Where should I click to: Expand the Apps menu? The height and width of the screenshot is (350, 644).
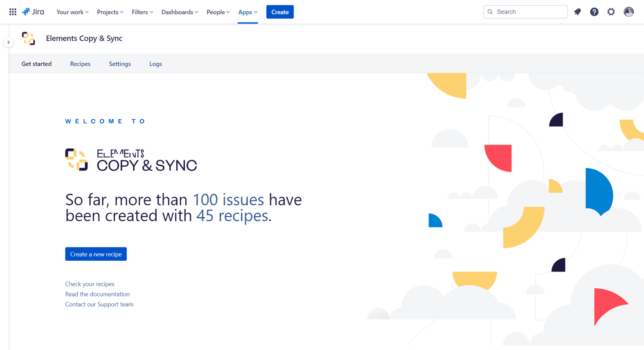[x=247, y=12]
